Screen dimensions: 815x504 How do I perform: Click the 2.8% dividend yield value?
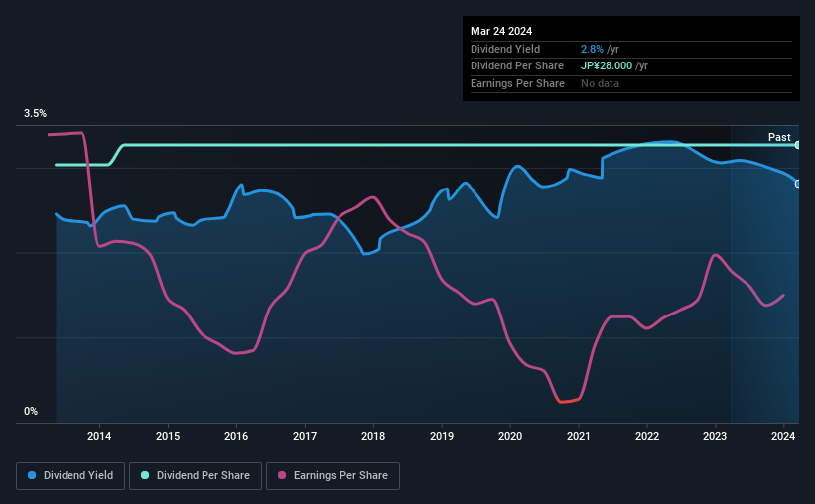(592, 49)
